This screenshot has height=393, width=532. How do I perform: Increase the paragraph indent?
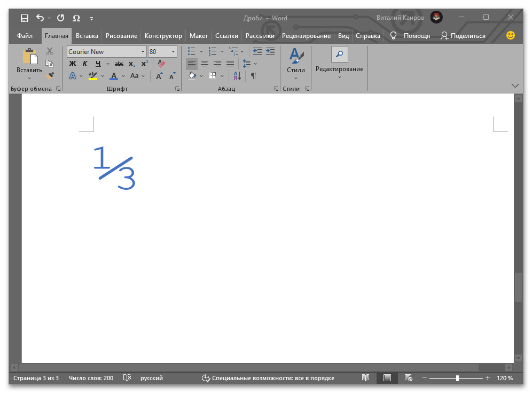click(x=270, y=51)
